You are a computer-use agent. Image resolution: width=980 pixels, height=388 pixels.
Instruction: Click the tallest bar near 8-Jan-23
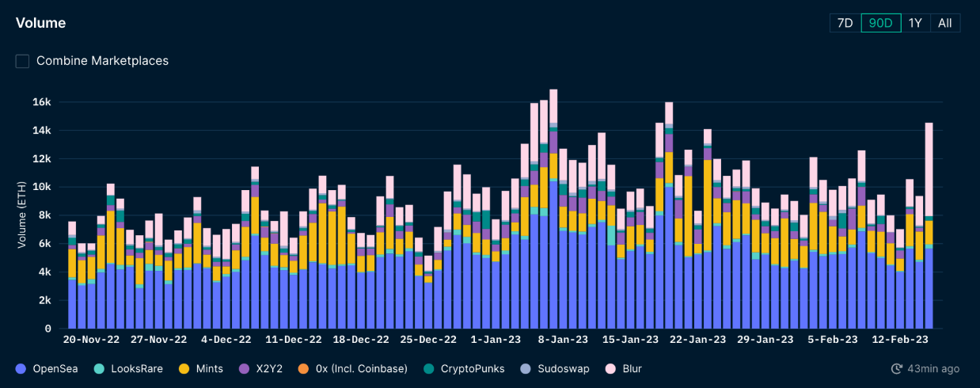553,209
